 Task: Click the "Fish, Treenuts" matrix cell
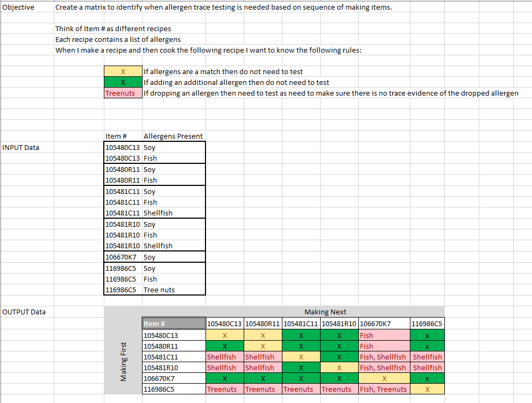click(384, 389)
